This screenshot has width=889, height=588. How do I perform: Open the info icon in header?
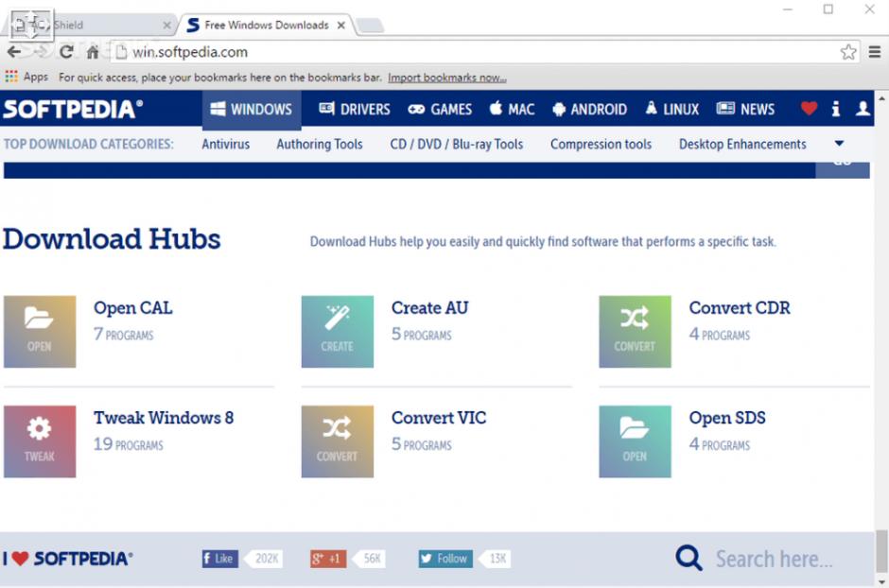point(836,108)
